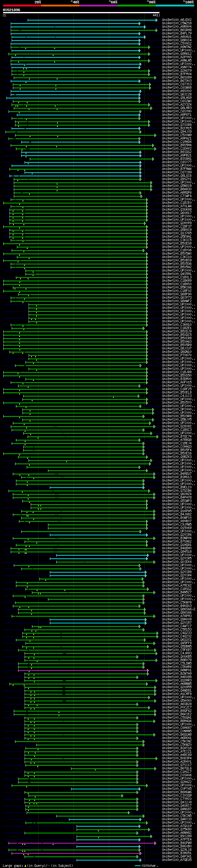Select the UniRef100_A9RHV4 hit label
197x868 pixels.
click(x=177, y=27)
